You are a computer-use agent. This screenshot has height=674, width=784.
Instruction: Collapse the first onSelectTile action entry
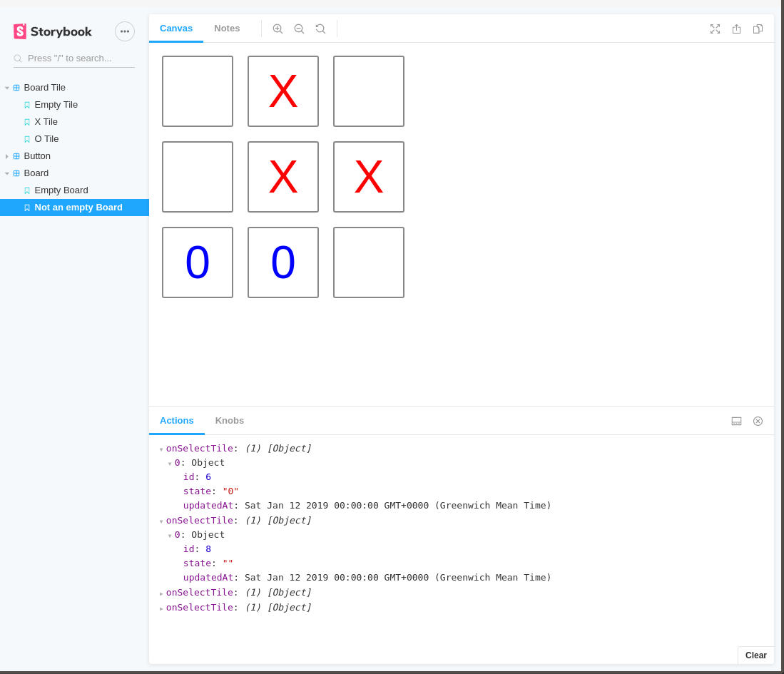[x=161, y=449]
